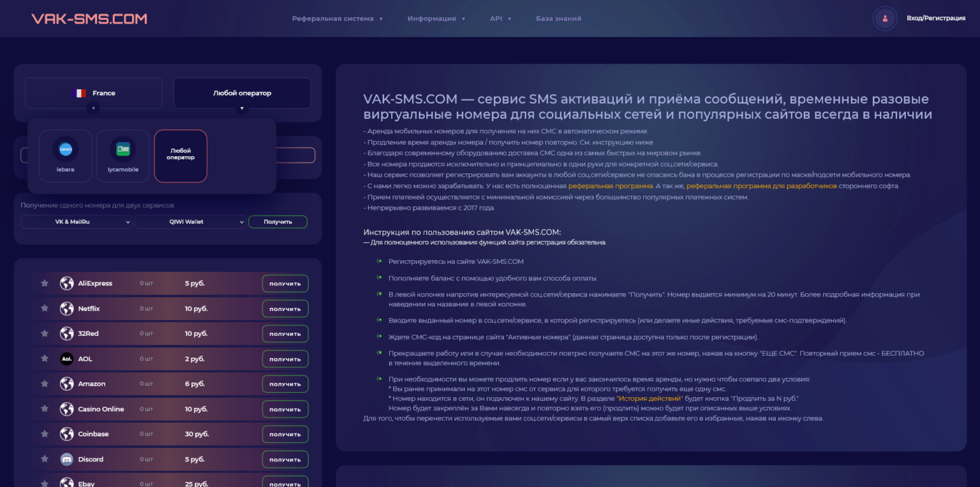The height and width of the screenshot is (487, 980).
Task: Click the Discord service icon
Action: pyautogui.click(x=67, y=459)
